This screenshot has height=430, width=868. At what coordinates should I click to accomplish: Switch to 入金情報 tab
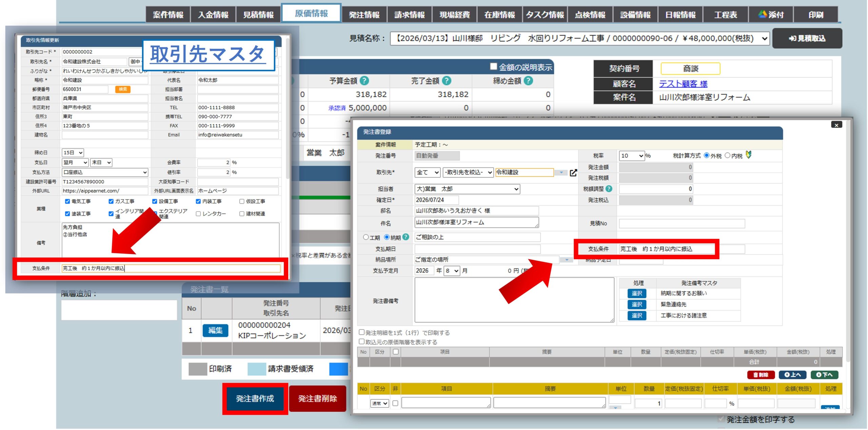(x=213, y=15)
